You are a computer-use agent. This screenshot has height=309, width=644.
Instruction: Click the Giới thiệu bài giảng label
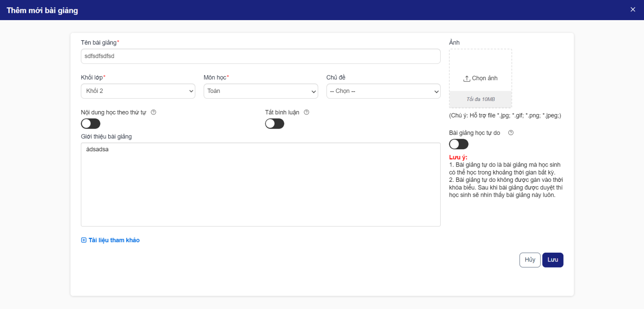click(106, 136)
